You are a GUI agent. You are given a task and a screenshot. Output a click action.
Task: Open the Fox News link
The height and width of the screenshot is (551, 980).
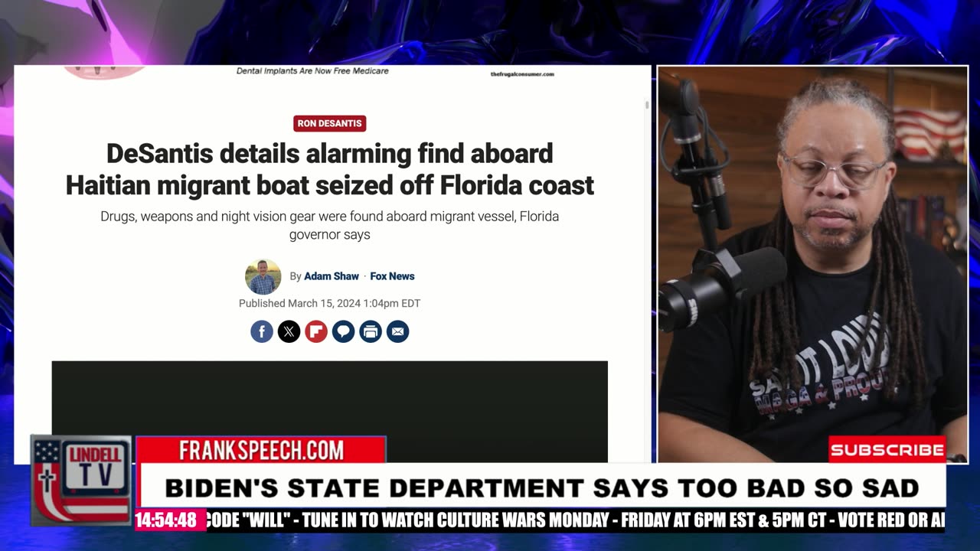(x=392, y=276)
